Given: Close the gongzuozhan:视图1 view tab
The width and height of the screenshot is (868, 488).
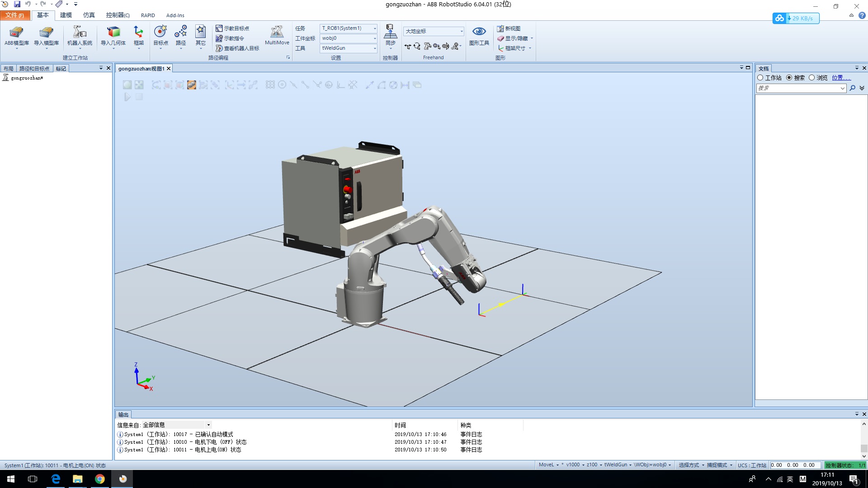Looking at the screenshot, I should coord(169,69).
